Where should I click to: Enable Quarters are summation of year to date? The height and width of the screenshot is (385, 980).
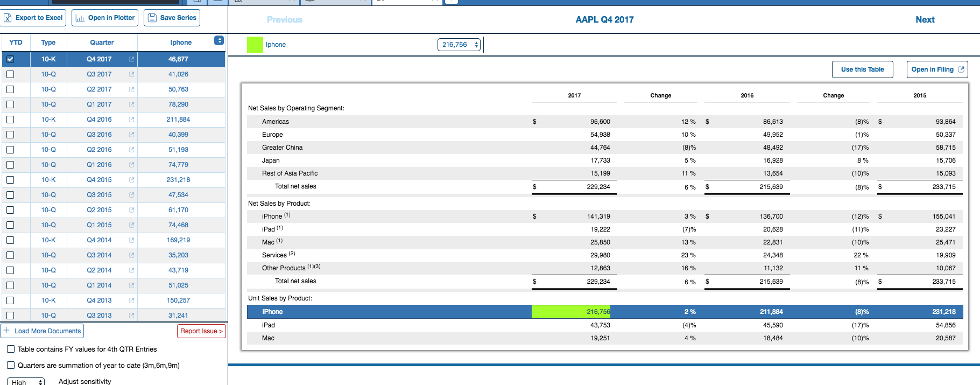click(x=11, y=365)
